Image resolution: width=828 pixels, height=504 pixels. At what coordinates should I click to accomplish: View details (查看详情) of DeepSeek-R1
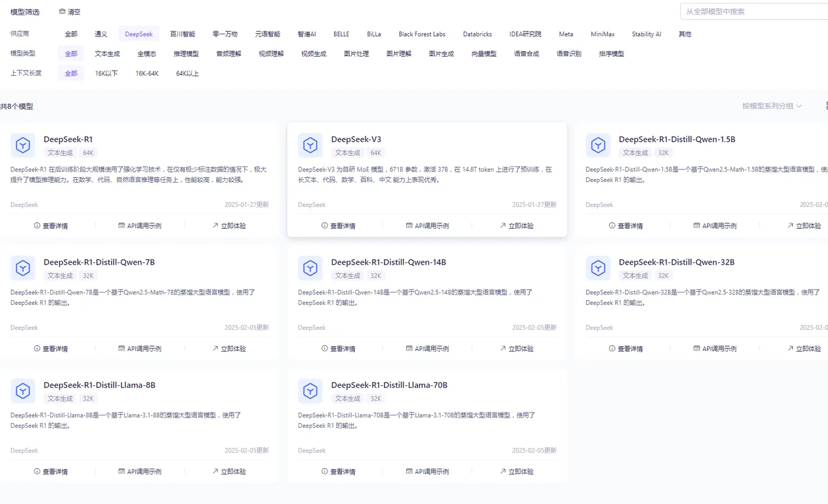(51, 226)
